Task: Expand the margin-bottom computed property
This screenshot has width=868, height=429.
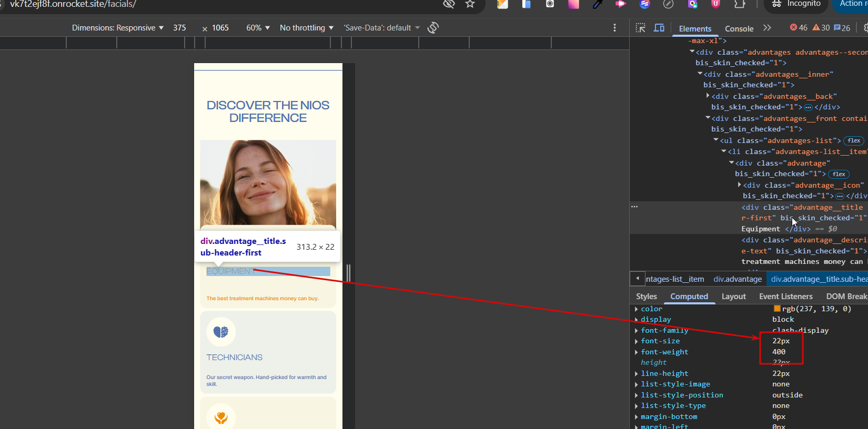Action: coord(637,417)
